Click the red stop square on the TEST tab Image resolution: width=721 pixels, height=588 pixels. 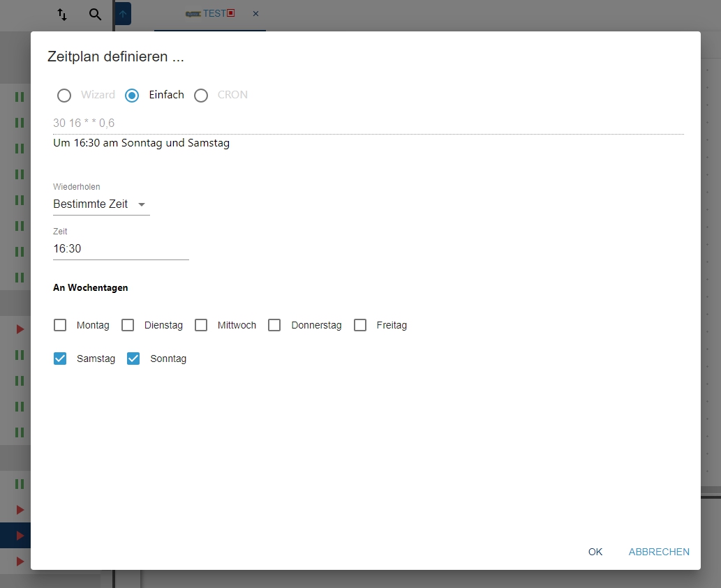[230, 13]
